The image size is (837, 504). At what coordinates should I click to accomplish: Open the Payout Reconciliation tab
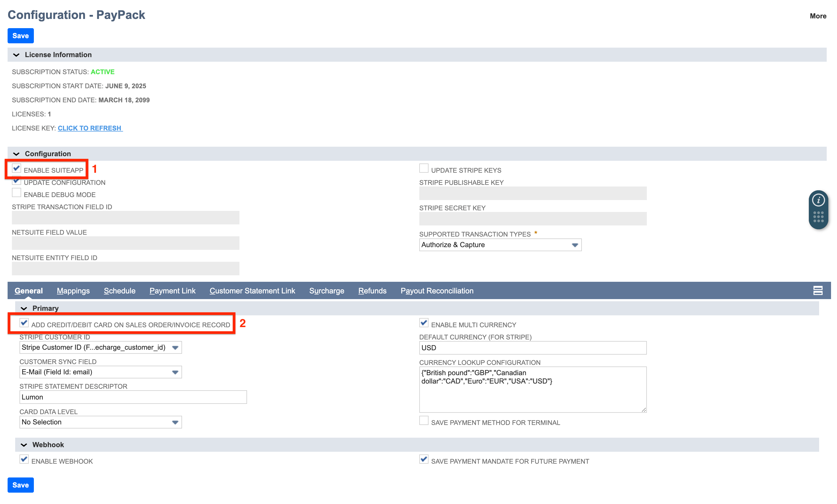click(437, 290)
